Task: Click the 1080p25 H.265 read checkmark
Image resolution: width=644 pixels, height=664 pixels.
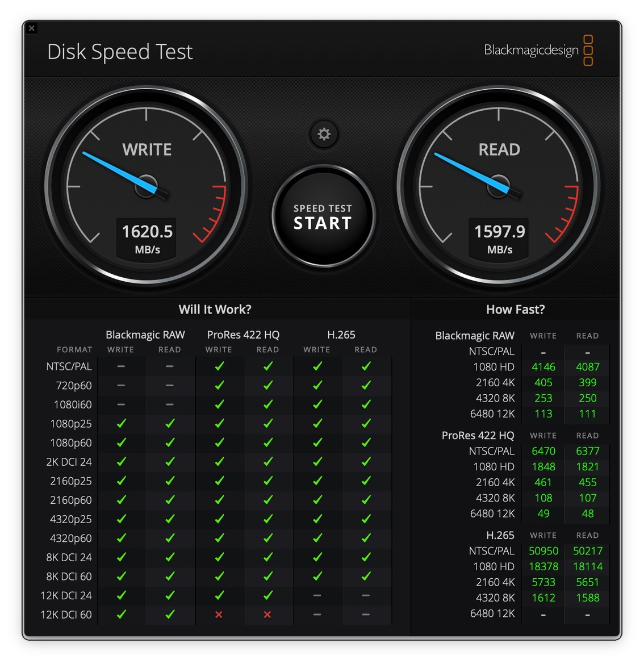Action: click(x=366, y=423)
